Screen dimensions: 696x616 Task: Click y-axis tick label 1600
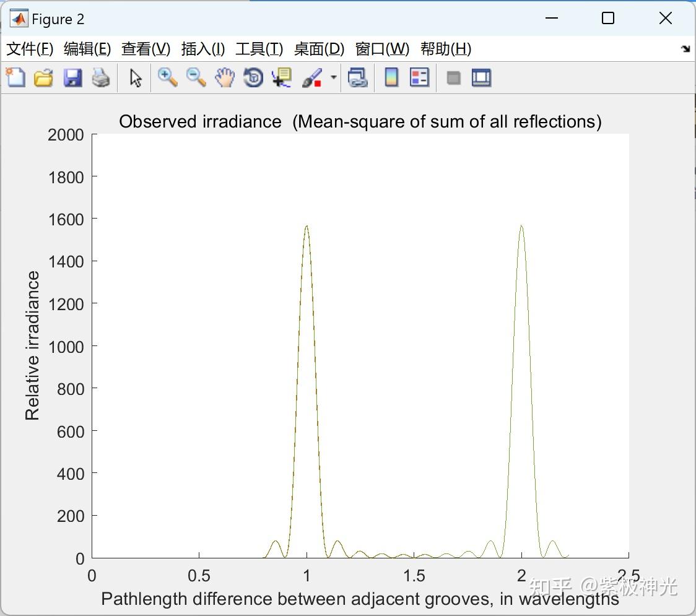point(66,219)
